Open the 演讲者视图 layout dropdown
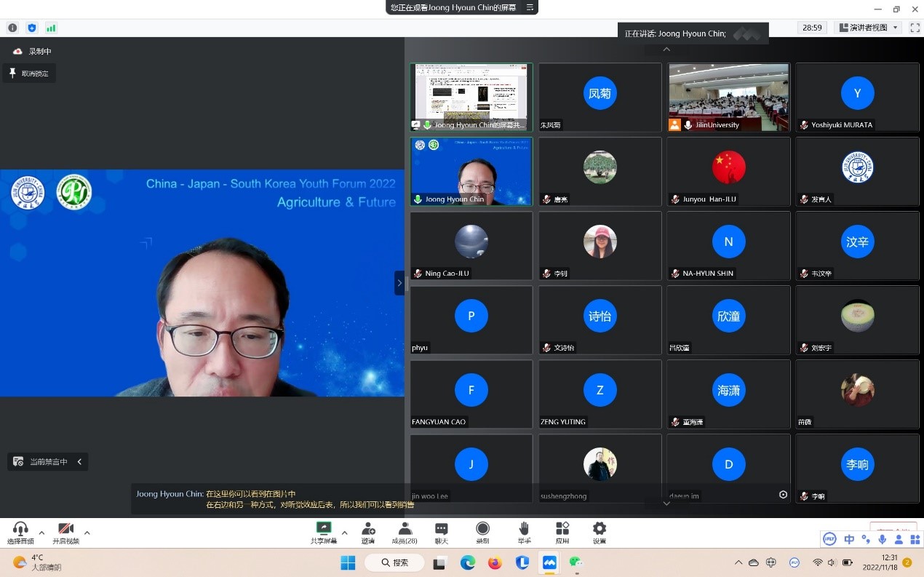The height and width of the screenshot is (577, 924). pos(869,28)
